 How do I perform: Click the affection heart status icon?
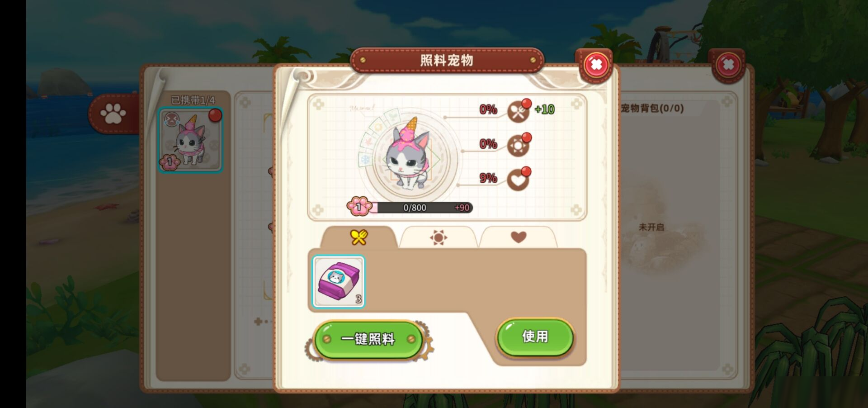(x=518, y=180)
